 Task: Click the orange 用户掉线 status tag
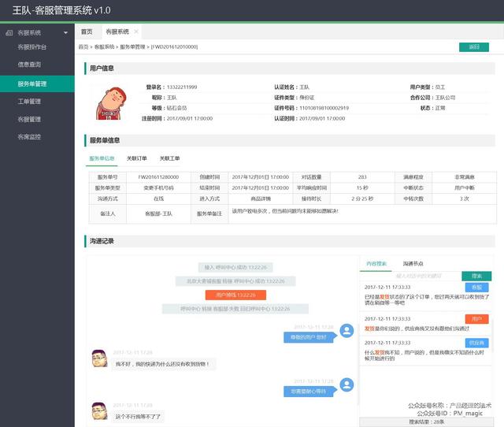(x=235, y=295)
